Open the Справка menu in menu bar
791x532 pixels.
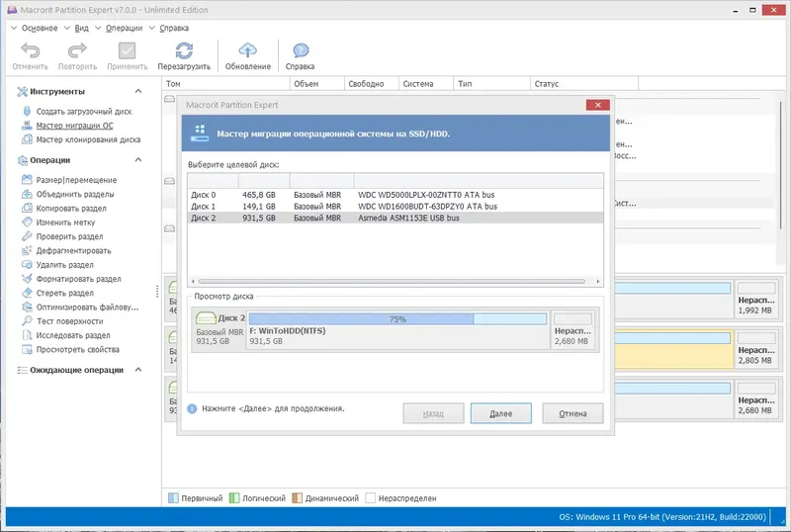(x=174, y=29)
